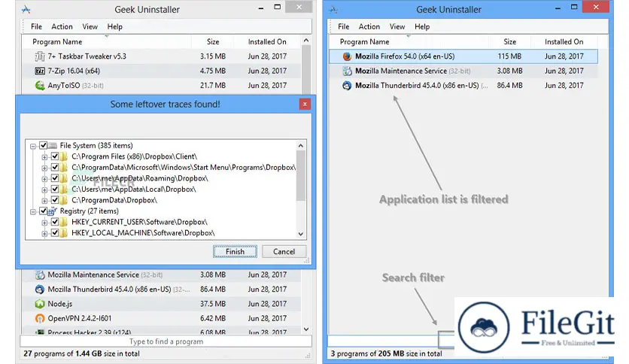Click '27 programs of 1.44 GB' status text
This screenshot has width=629, height=364.
(x=81, y=354)
